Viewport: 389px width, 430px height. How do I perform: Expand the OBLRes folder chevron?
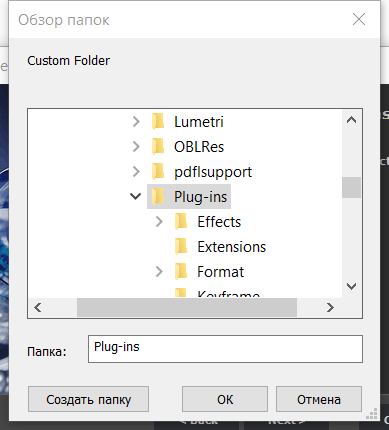136,147
